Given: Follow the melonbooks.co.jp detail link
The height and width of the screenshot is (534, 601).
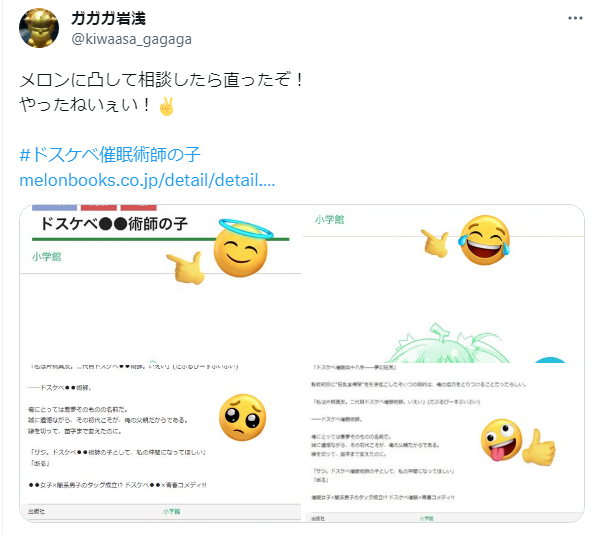Looking at the screenshot, I should [147, 180].
